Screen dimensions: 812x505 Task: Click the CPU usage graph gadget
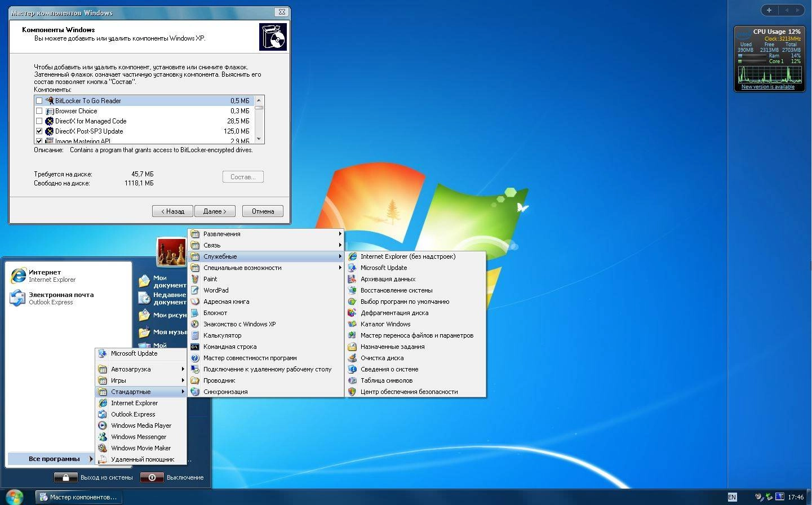(770, 74)
